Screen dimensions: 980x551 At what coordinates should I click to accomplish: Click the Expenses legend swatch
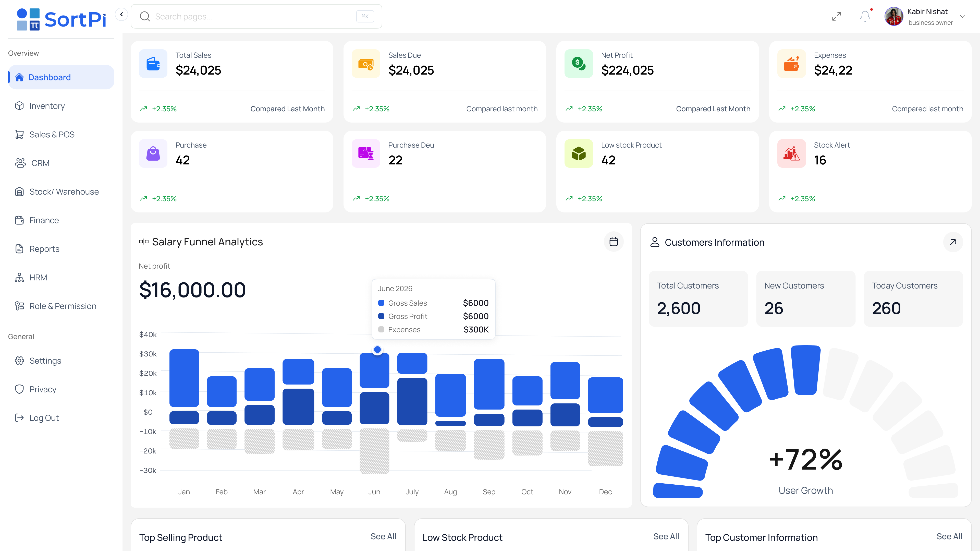381,330
